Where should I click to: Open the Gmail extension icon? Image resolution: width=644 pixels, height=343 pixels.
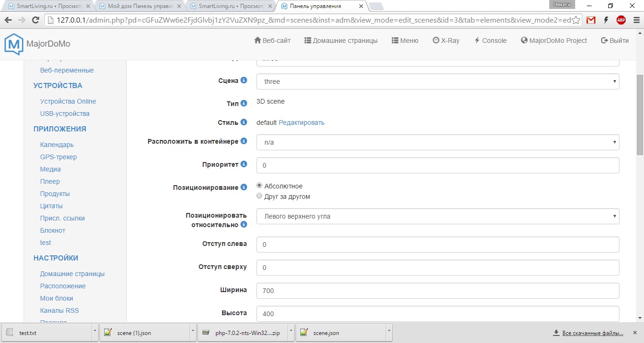click(591, 20)
